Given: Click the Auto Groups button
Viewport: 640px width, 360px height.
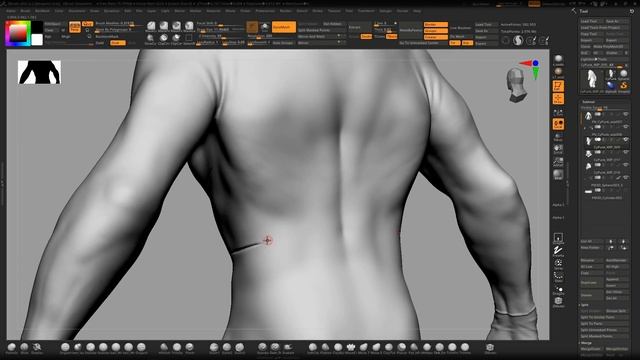Looking at the screenshot, I should 283,43.
